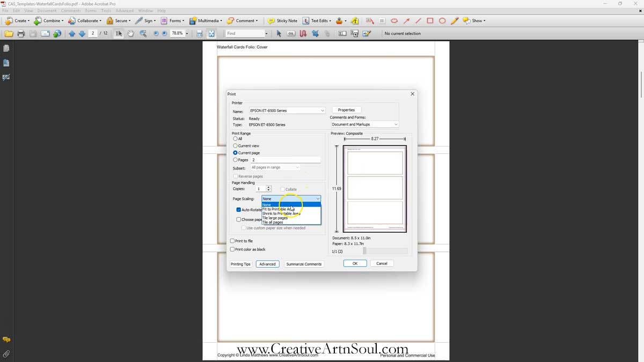Open the Pages panel in the sidebar
The image size is (644, 362).
tap(6, 48)
